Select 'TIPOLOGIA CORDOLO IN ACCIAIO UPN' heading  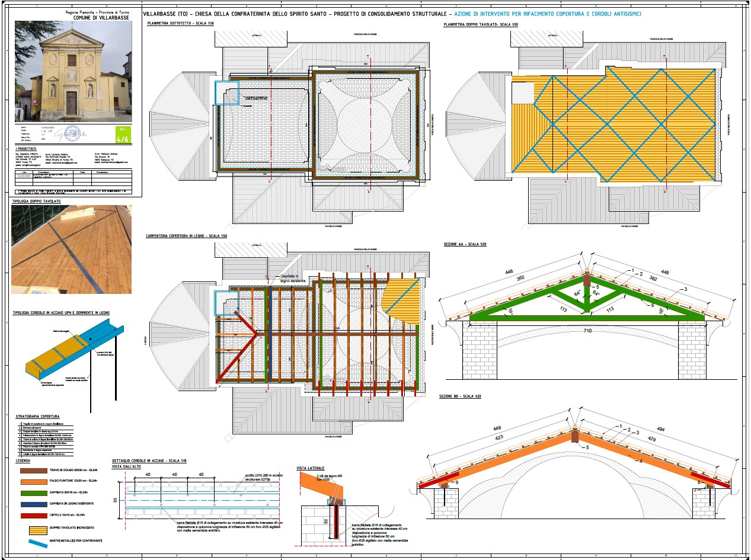(60, 312)
